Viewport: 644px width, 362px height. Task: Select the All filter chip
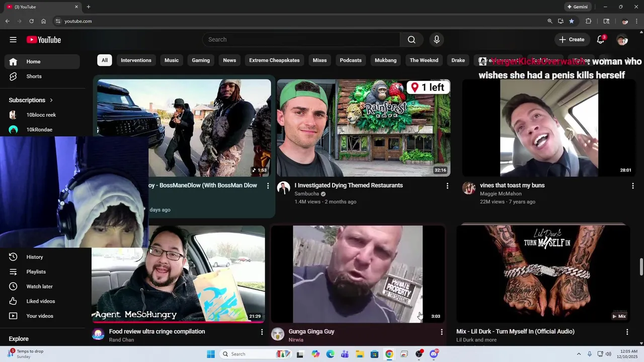pos(105,60)
